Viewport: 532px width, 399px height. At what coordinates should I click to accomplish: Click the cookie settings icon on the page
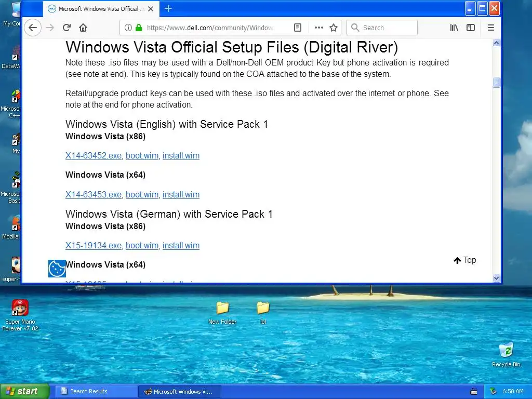click(x=57, y=269)
